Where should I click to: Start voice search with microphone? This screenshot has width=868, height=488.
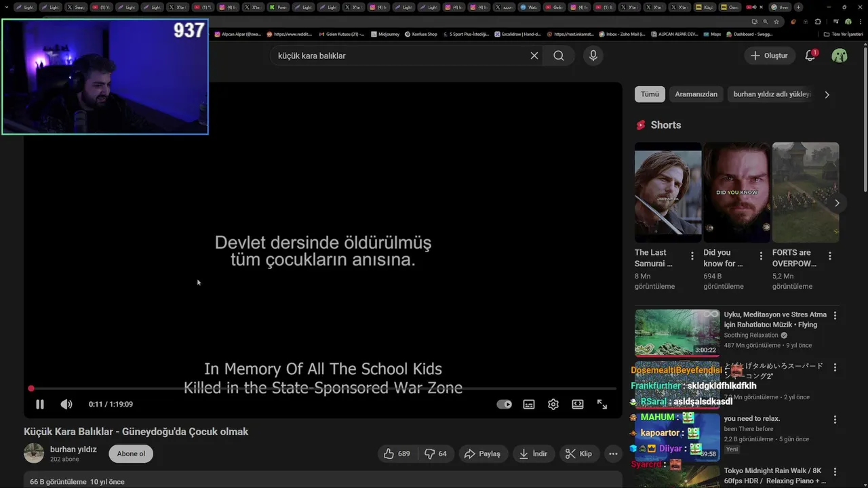click(593, 56)
